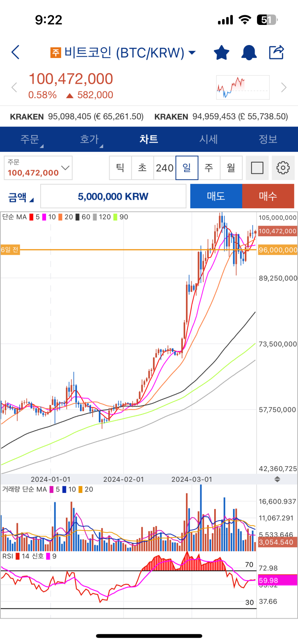This screenshot has height=644, width=298.
Task: Switch to the 주문 tab
Action: (x=30, y=139)
